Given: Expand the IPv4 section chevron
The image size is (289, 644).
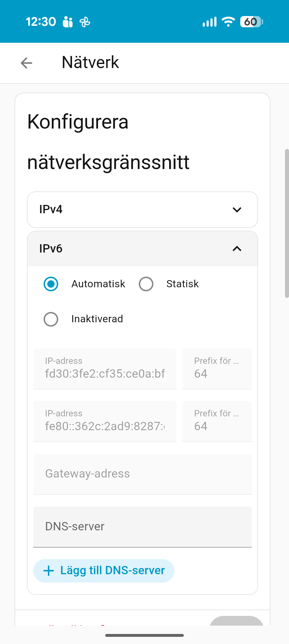Looking at the screenshot, I should pyautogui.click(x=237, y=210).
